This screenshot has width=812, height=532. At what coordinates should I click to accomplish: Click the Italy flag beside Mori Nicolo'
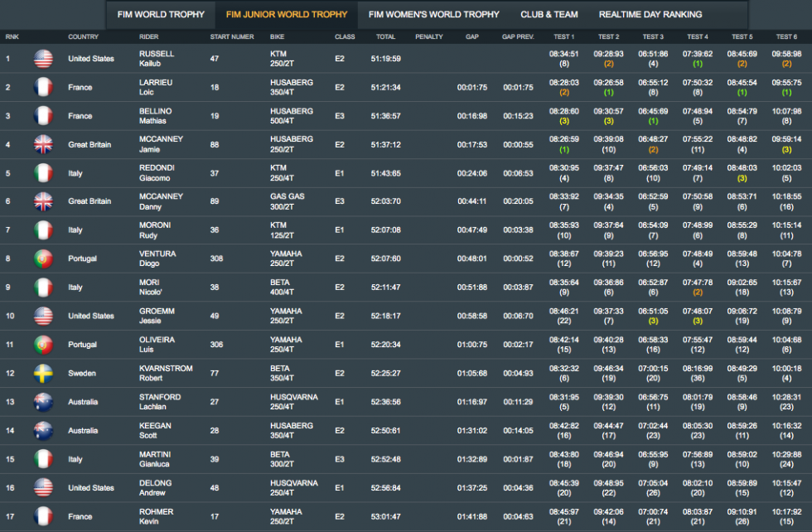coord(43,288)
